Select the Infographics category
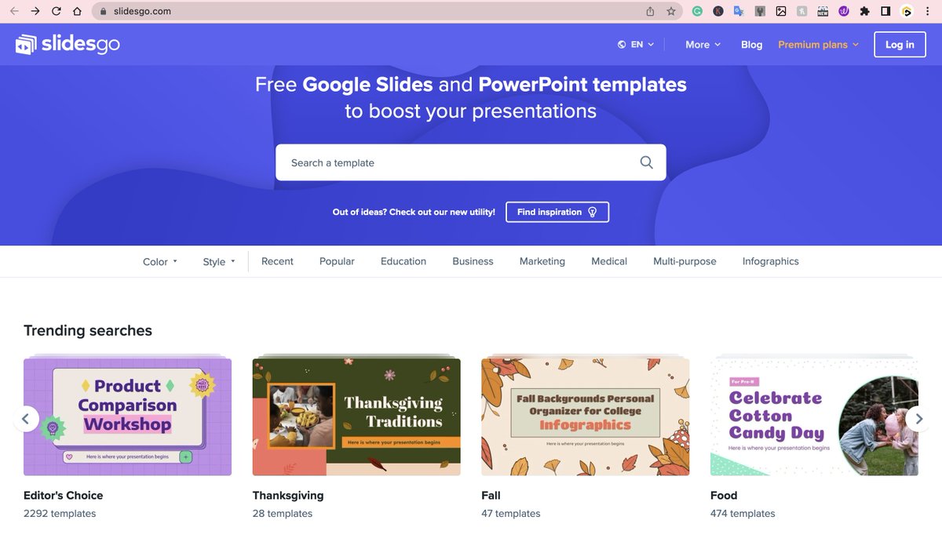 tap(771, 261)
